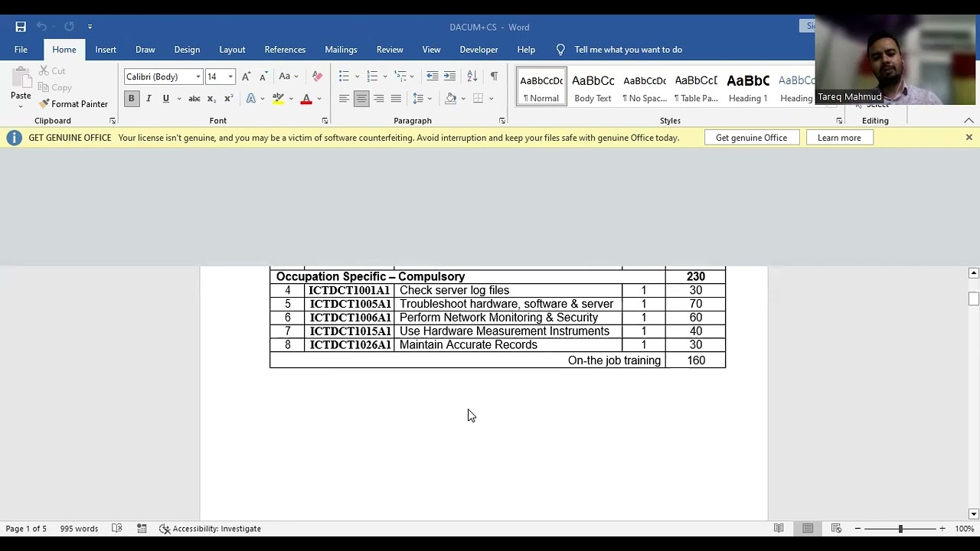This screenshot has width=980, height=551.
Task: Open line and paragraph spacing menu
Action: pyautogui.click(x=422, y=99)
